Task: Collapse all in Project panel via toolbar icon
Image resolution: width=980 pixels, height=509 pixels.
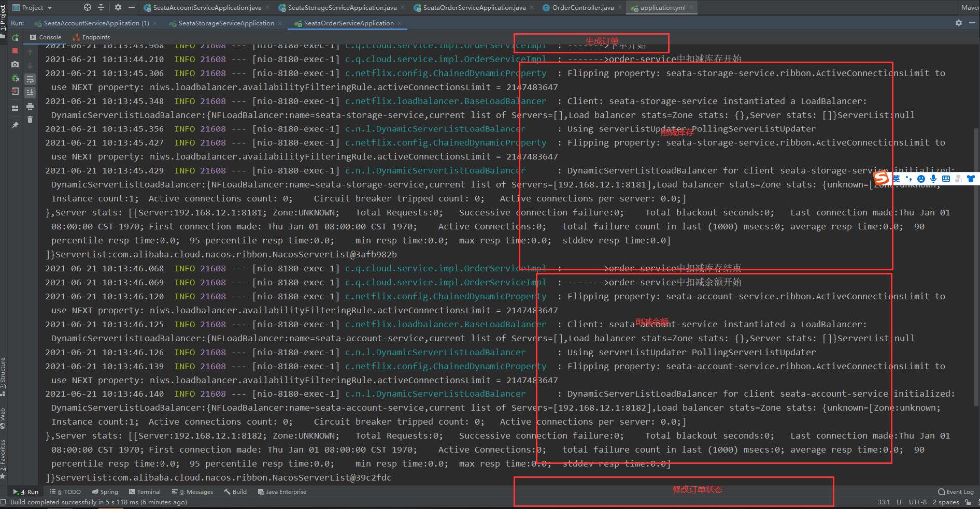Action: pyautogui.click(x=101, y=7)
